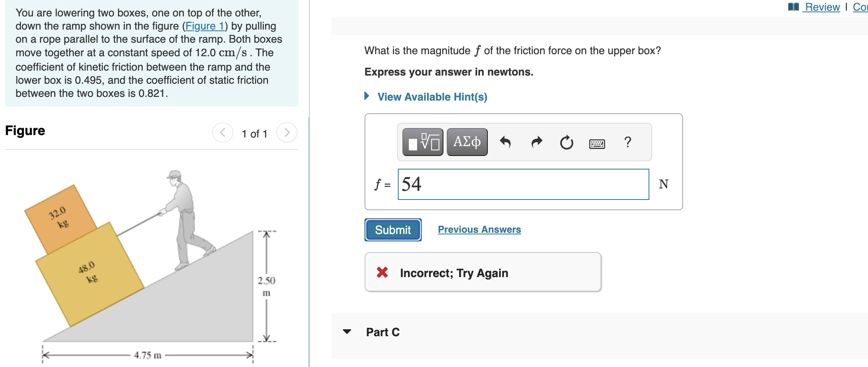Expand View Available Hint(s)

(432, 96)
